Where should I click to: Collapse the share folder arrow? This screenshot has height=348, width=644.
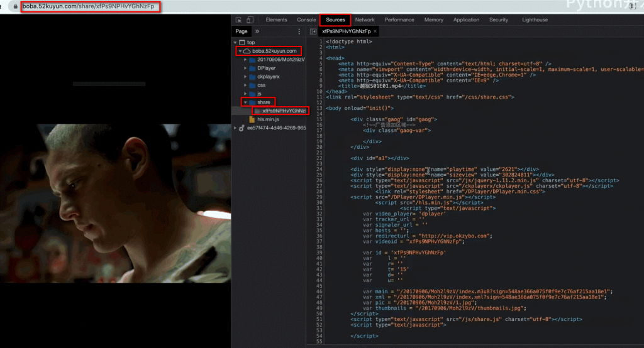(246, 102)
